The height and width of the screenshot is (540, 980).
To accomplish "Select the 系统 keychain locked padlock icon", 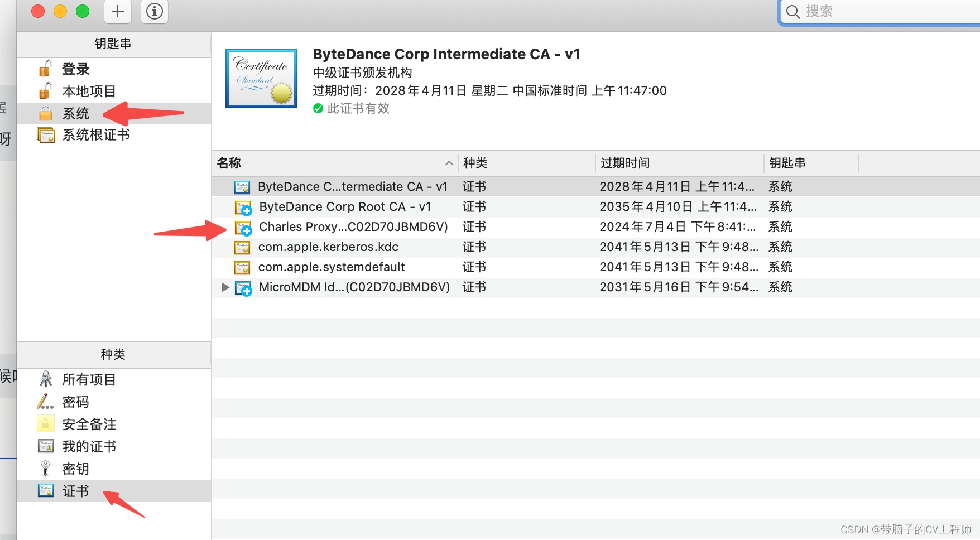I will [x=46, y=113].
